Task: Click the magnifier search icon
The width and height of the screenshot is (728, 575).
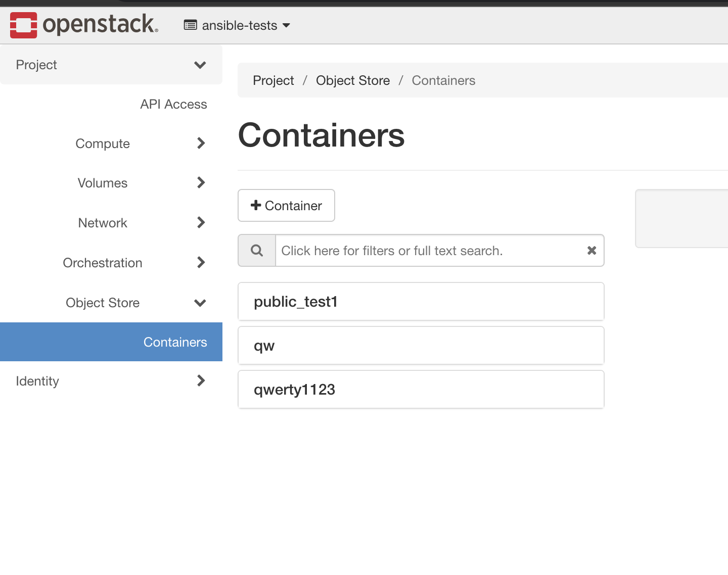Action: (x=256, y=250)
